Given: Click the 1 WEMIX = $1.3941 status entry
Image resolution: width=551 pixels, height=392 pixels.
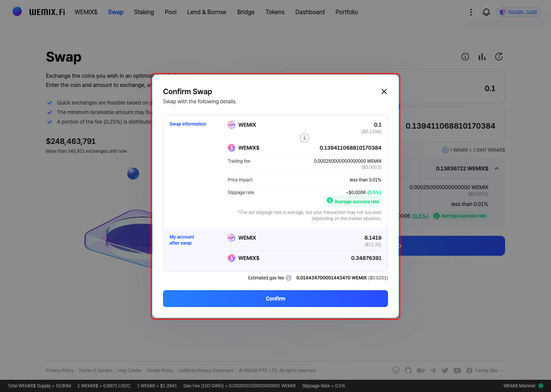Looking at the screenshot, I should (x=157, y=386).
